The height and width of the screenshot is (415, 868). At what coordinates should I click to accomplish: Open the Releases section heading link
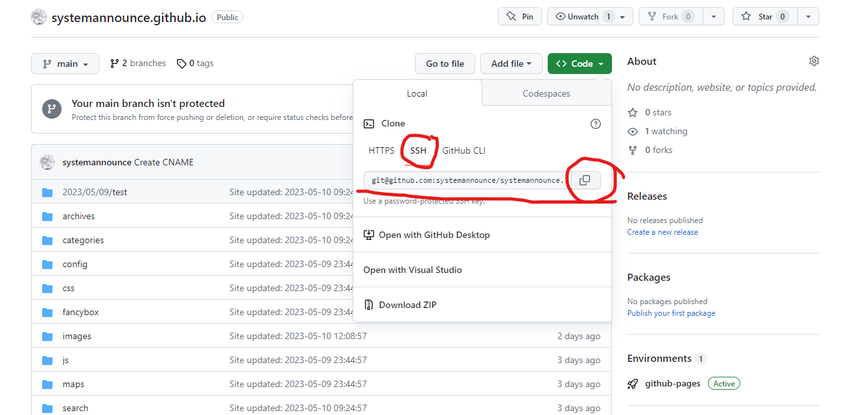coord(647,196)
